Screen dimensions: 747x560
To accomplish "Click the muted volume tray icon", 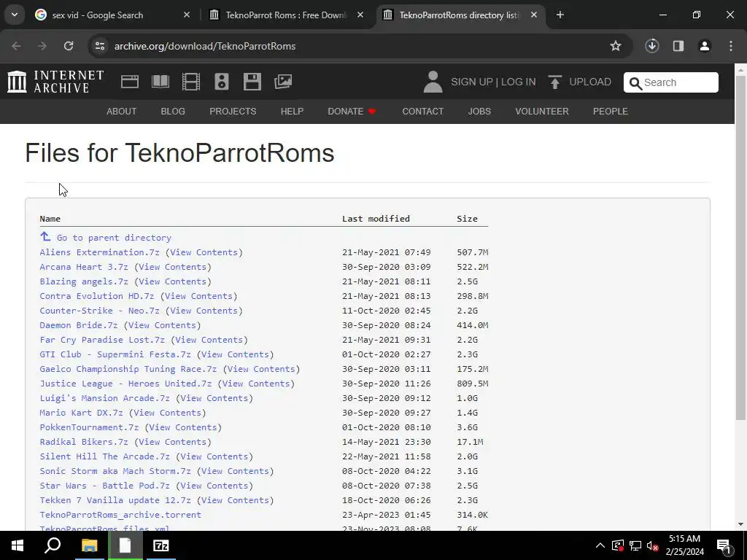I will (653, 545).
